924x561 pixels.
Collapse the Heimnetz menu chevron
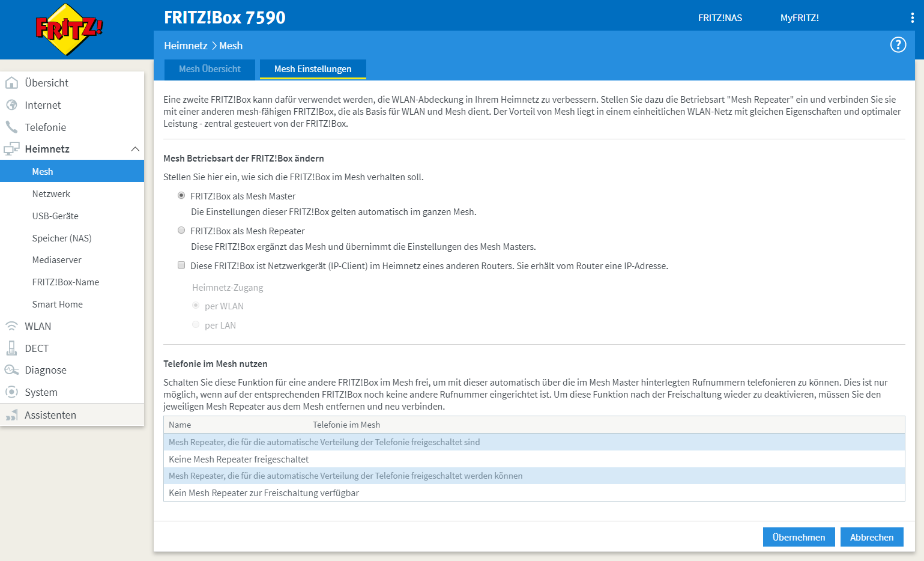tap(135, 149)
